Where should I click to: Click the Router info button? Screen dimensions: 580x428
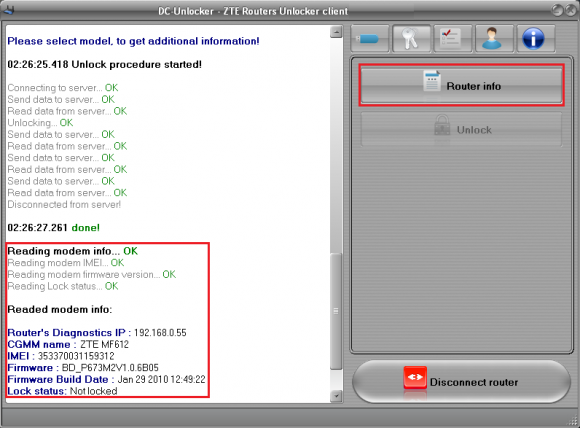click(x=461, y=85)
